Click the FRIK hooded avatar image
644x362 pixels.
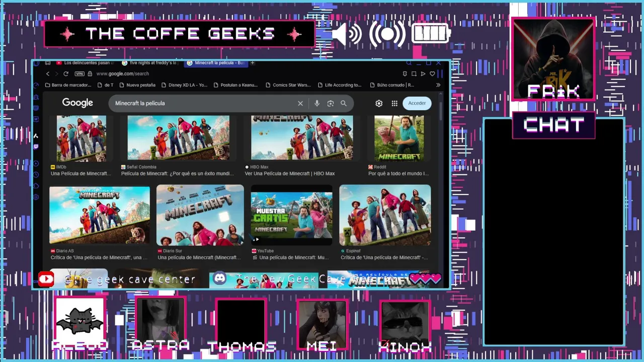(553, 59)
